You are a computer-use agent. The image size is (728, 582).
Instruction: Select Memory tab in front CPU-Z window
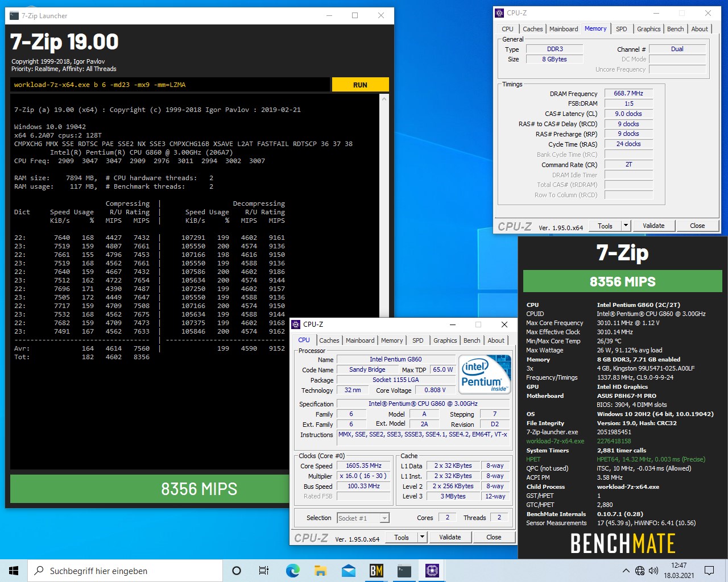pos(392,340)
